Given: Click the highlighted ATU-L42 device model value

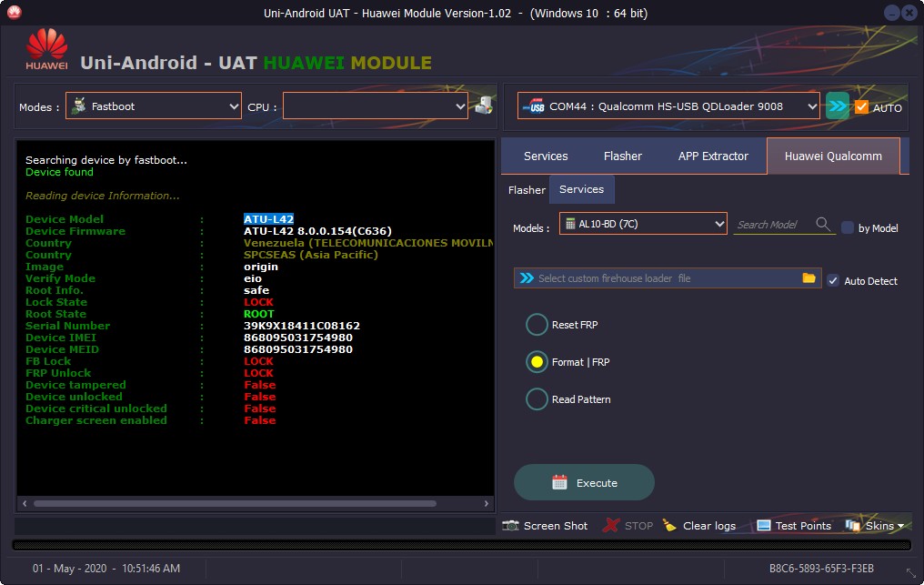Looking at the screenshot, I should pos(268,218).
